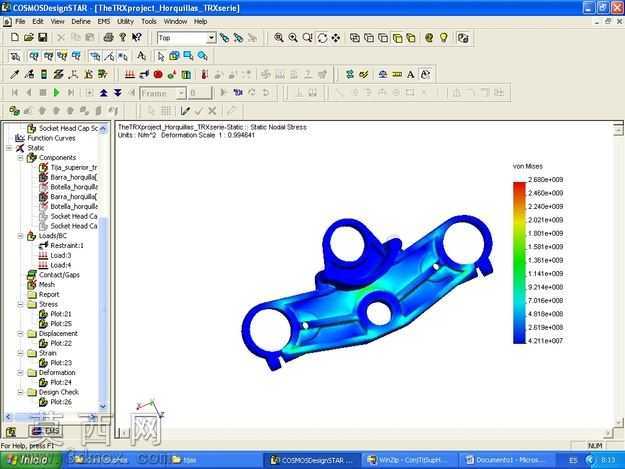Click the red force load arrows icon

130,74
